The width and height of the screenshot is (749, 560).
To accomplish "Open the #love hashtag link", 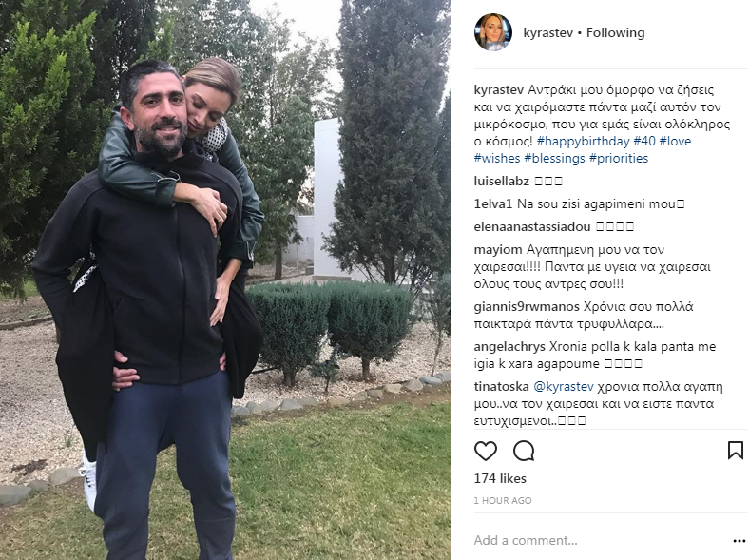I will pyautogui.click(x=675, y=141).
